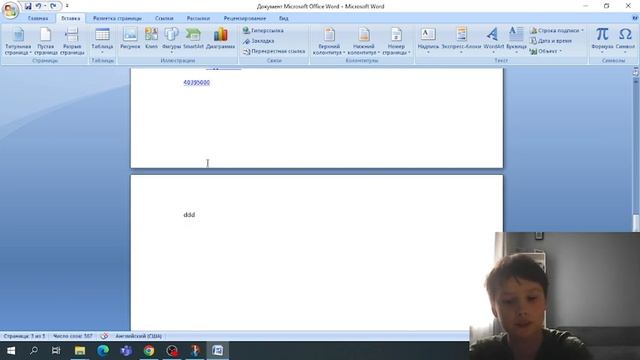Image resolution: width=640 pixels, height=360 pixels.
Task: Click the proofing errors status icon
Action: click(104, 336)
